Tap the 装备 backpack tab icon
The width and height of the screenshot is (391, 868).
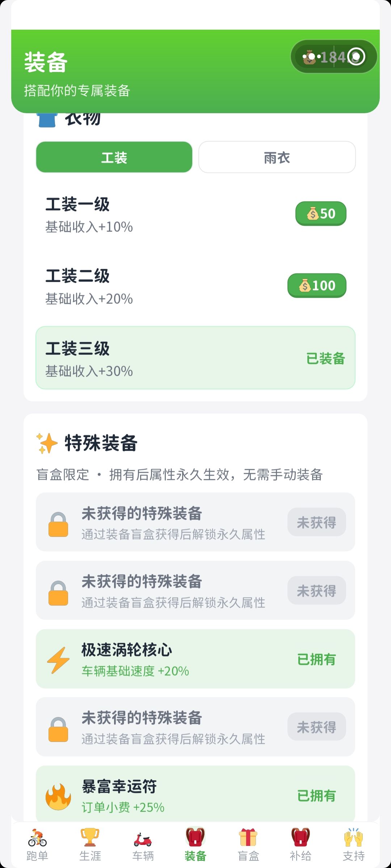click(195, 837)
